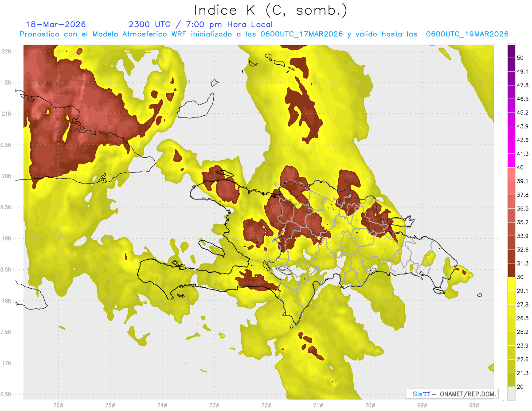Click the colorbar label "30"
The image size is (532, 411).
pos(521,277)
